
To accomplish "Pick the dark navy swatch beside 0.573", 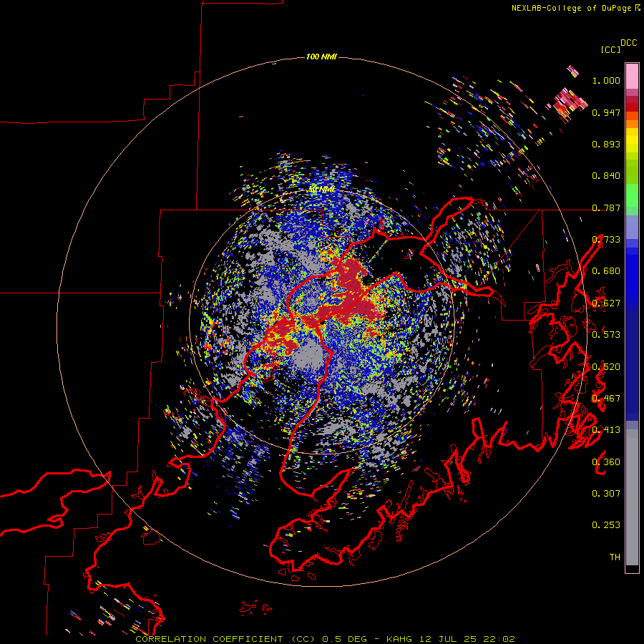I will pos(632,361).
